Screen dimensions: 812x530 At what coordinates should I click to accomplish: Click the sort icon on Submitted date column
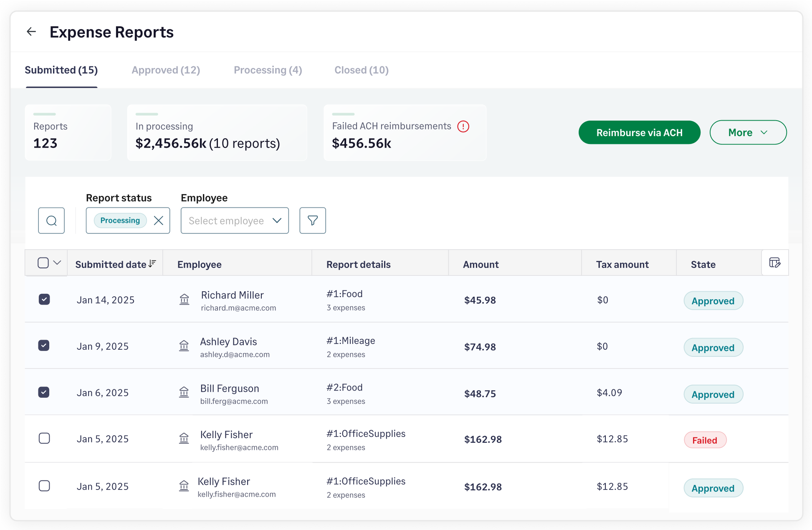pos(152,263)
